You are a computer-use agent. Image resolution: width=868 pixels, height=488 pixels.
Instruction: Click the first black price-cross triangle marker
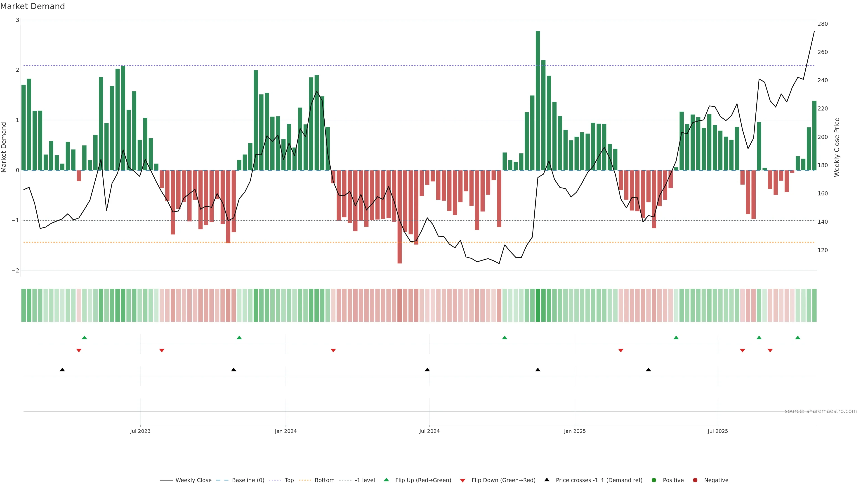click(62, 370)
